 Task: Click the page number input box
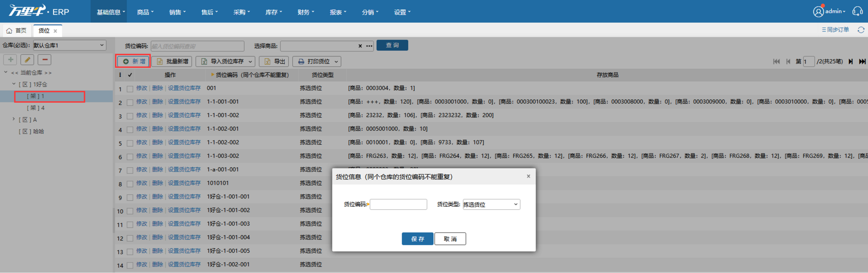809,61
